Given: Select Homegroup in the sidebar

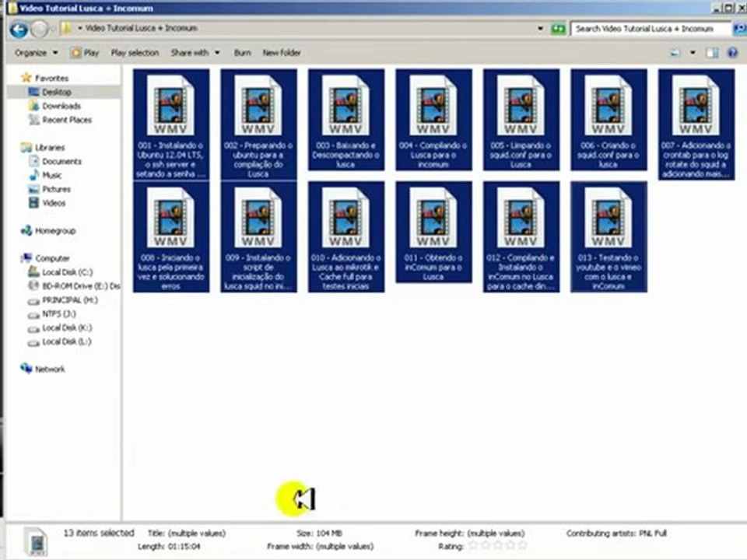Looking at the screenshot, I should (48, 230).
